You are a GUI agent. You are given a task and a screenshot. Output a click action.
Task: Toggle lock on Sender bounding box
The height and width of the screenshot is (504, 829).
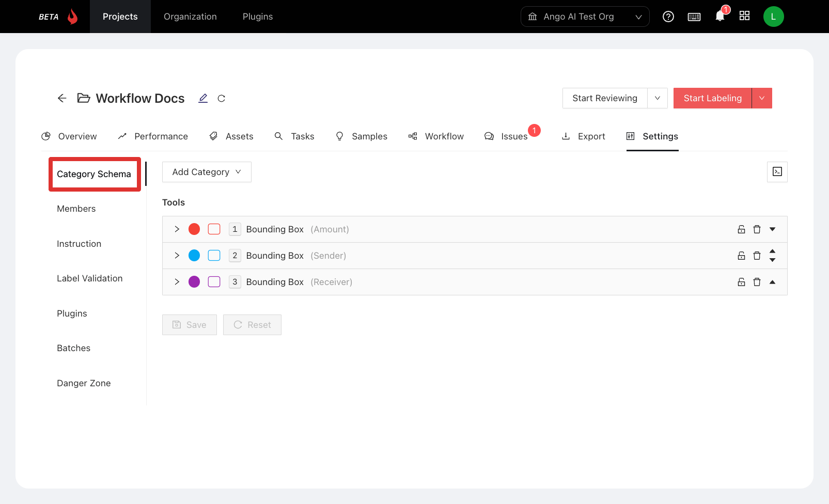(741, 256)
